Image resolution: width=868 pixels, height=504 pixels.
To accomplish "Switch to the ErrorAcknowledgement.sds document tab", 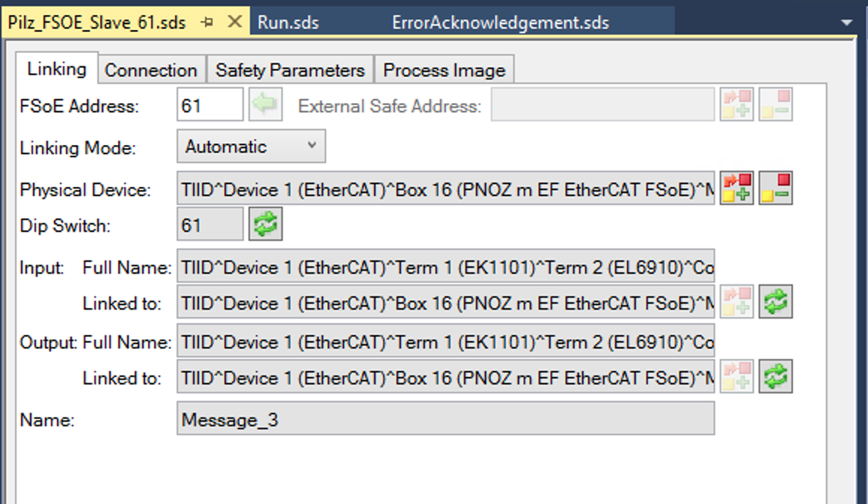I will [501, 22].
